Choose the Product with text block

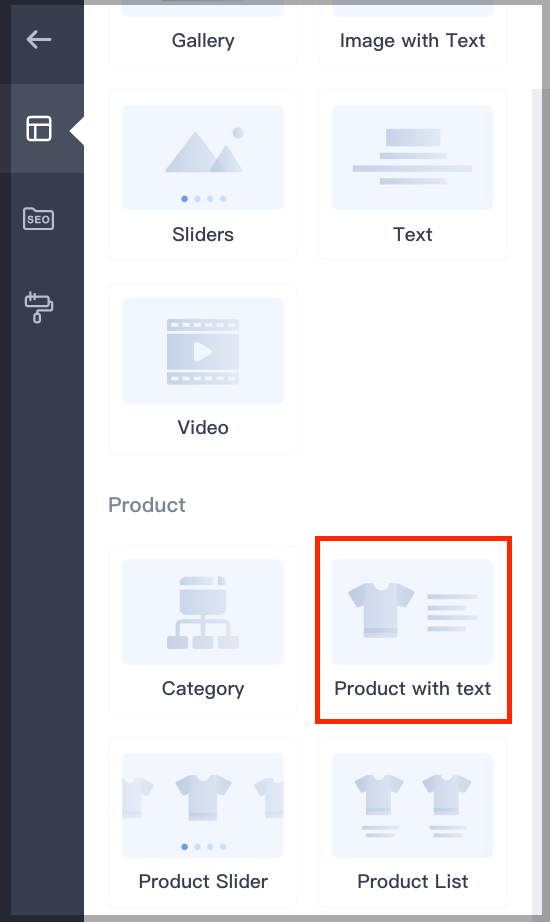(412, 629)
